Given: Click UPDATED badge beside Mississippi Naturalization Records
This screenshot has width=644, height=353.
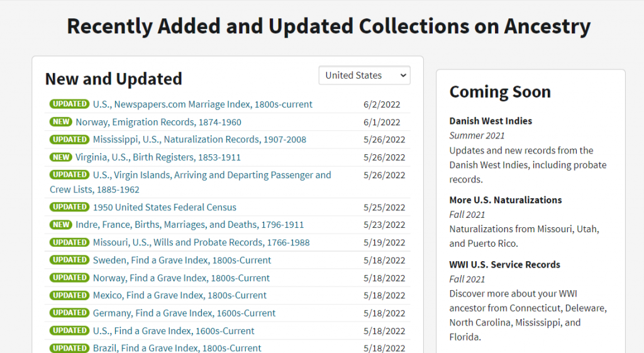Looking at the screenshot, I should coord(69,139).
